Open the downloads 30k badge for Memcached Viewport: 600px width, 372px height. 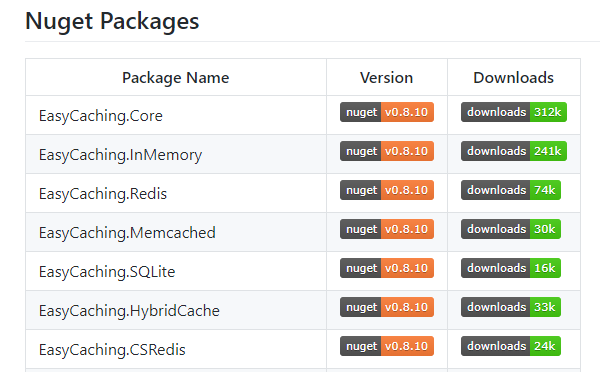click(x=511, y=229)
